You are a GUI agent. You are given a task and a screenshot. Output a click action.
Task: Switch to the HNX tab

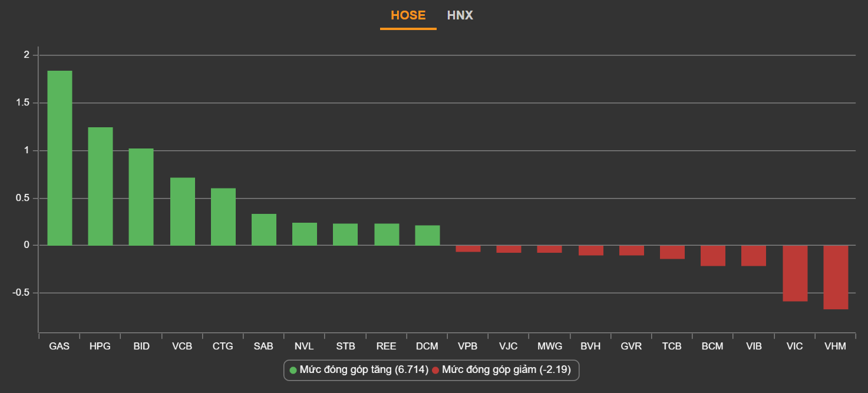pos(460,15)
